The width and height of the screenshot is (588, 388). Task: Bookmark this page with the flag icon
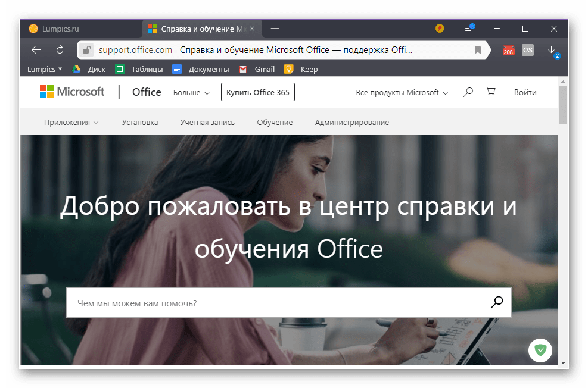point(477,50)
